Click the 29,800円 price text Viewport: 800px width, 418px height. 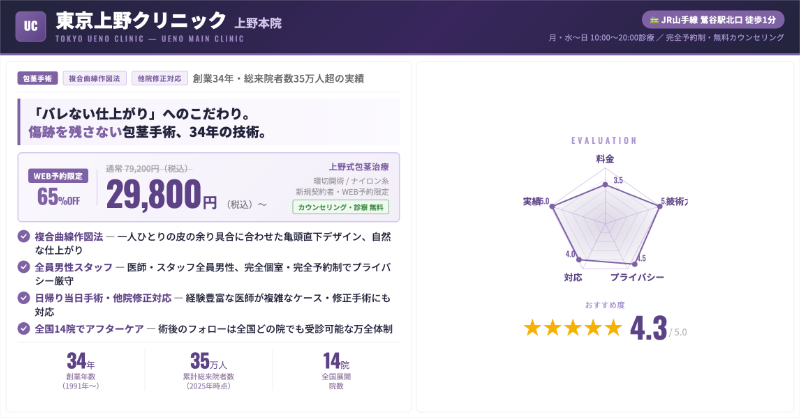pyautogui.click(x=162, y=194)
